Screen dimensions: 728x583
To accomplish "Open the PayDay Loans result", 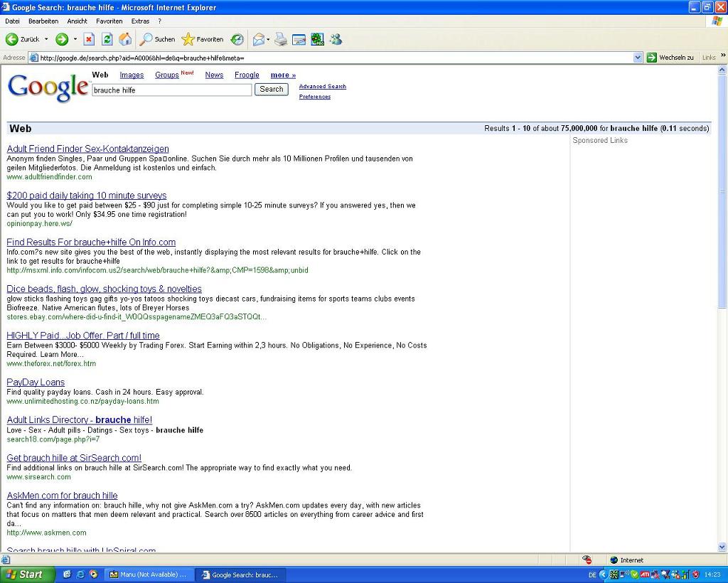I will (x=36, y=382).
